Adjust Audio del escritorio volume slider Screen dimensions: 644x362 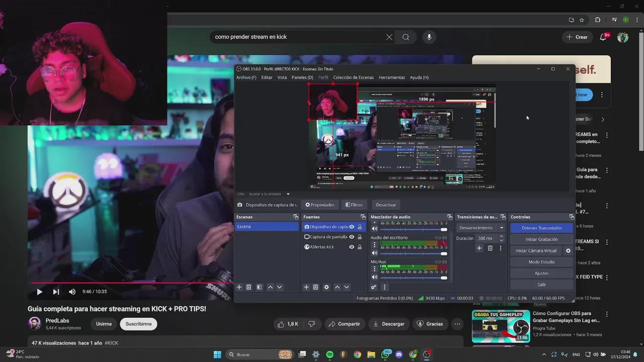414,253
